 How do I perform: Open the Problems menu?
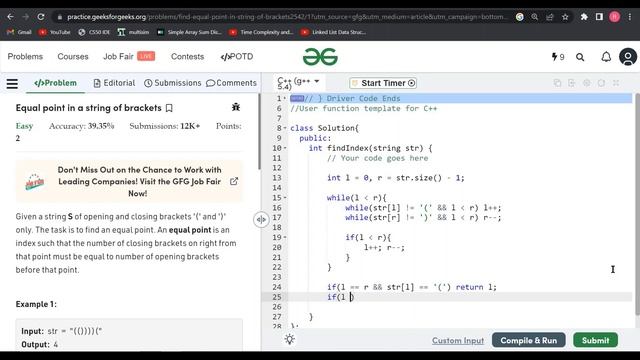coord(25,56)
